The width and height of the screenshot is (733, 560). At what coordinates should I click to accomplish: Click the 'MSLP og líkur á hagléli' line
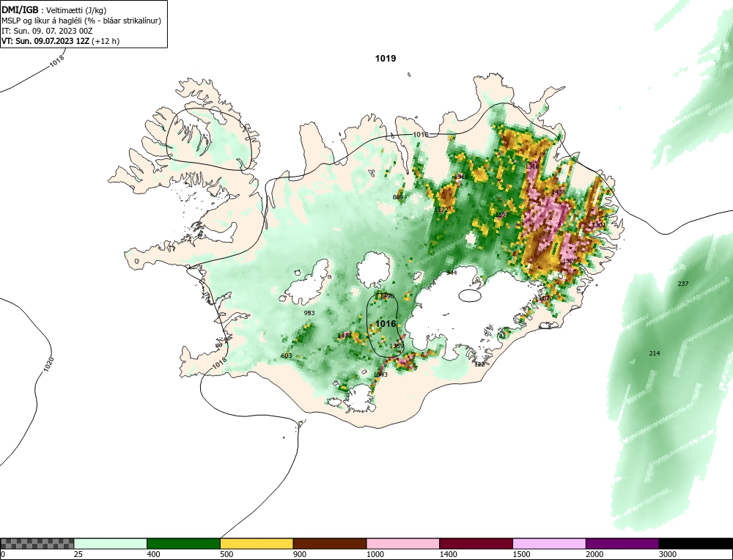click(x=81, y=21)
